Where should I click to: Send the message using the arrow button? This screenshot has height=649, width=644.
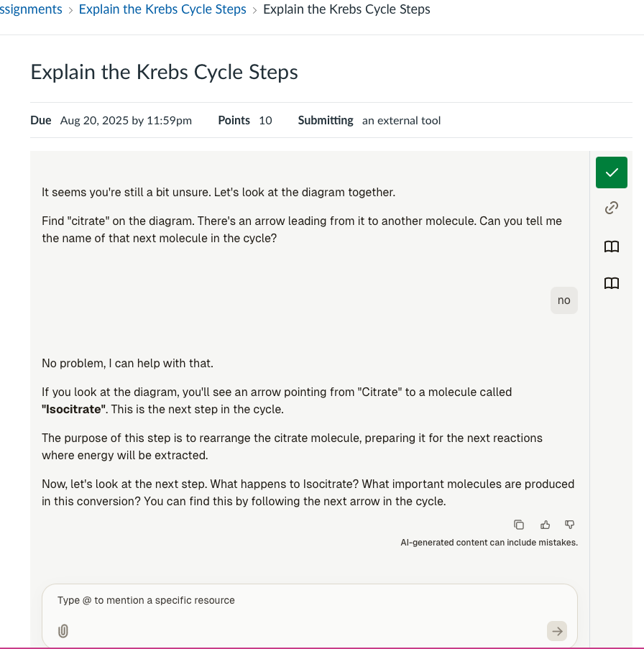(x=556, y=631)
